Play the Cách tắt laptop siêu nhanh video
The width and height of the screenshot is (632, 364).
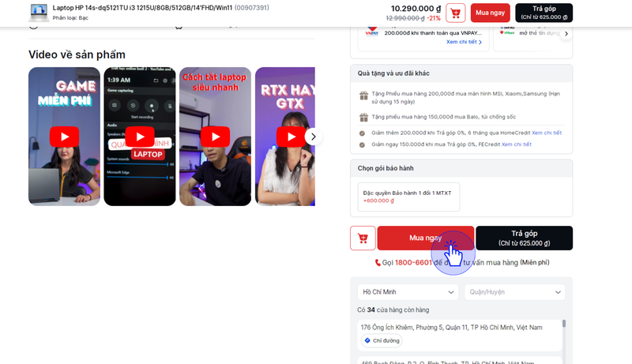(x=215, y=137)
